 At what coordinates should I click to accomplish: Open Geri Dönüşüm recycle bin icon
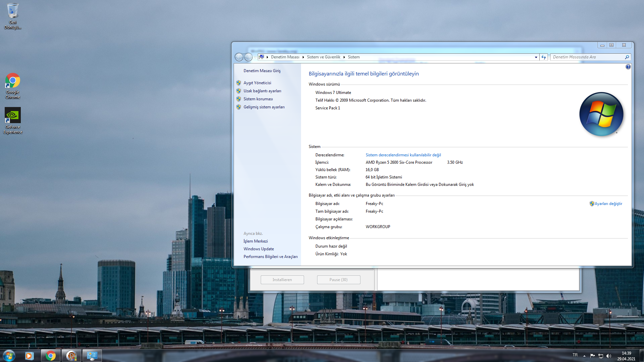tap(13, 16)
